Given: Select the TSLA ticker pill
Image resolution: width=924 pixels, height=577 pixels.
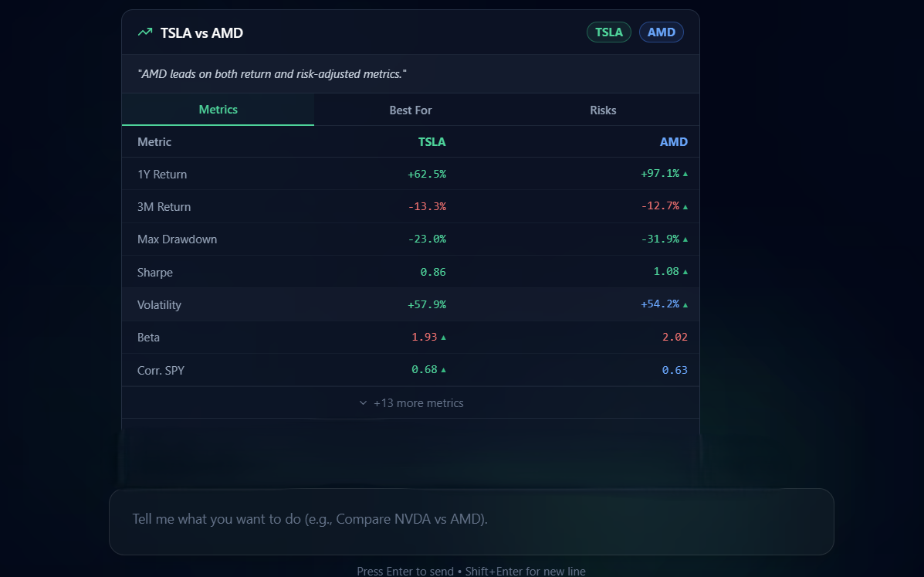Looking at the screenshot, I should coord(609,32).
